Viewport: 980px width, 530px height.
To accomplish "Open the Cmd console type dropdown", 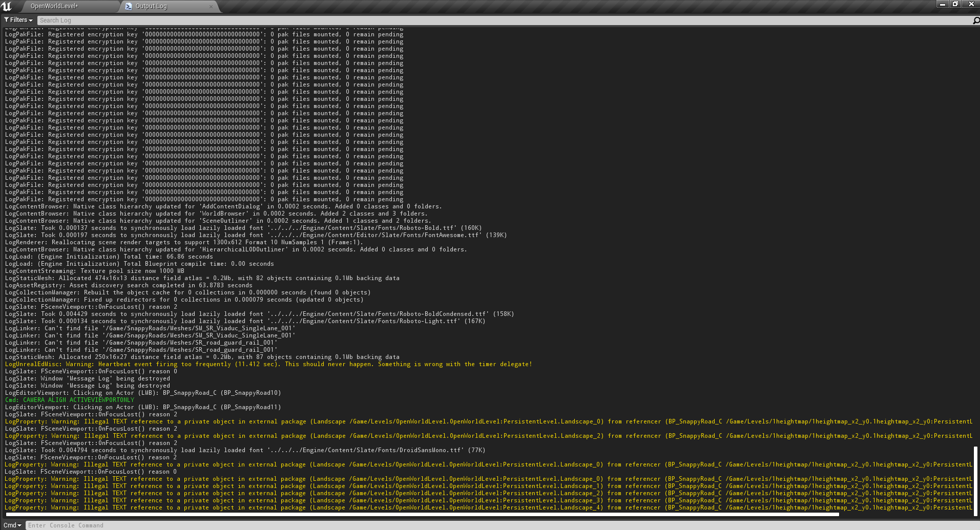I will click(13, 525).
